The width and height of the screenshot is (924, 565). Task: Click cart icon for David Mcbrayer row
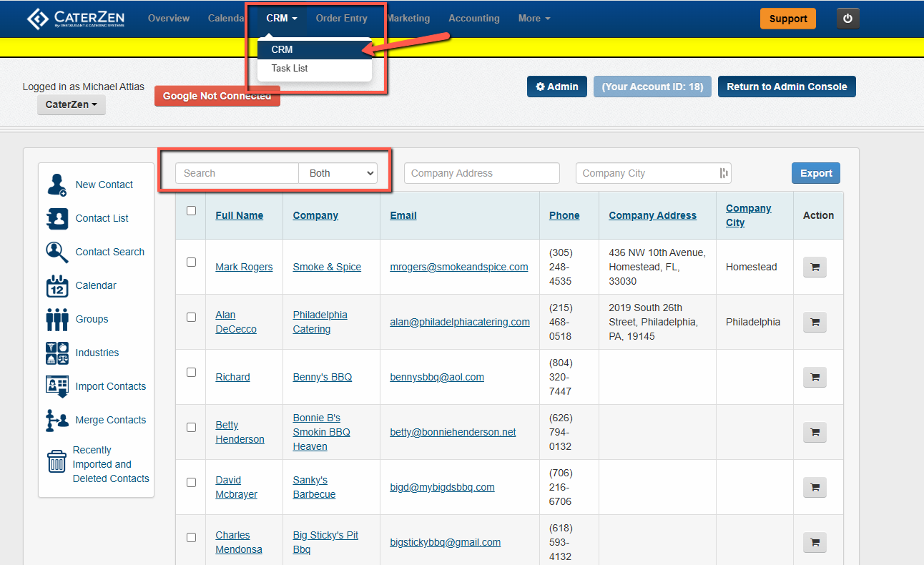tap(815, 488)
